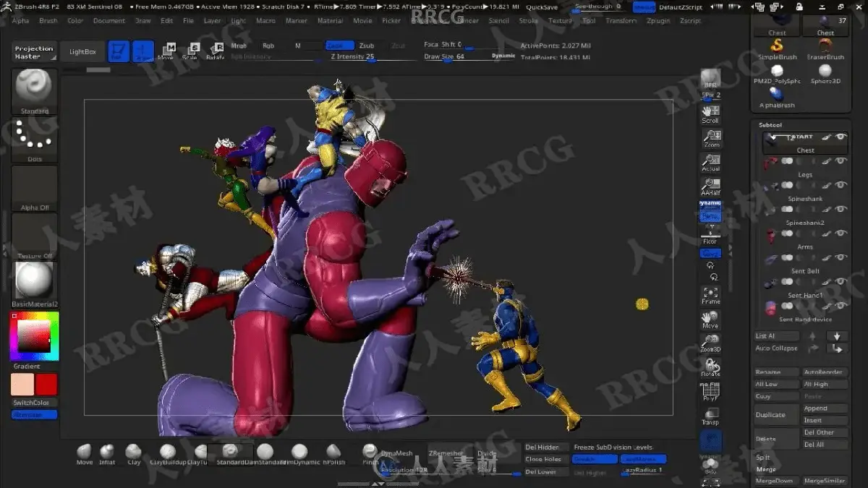Activate the Draw mode icon
Image resolution: width=868 pixels, height=488 pixels.
143,51
